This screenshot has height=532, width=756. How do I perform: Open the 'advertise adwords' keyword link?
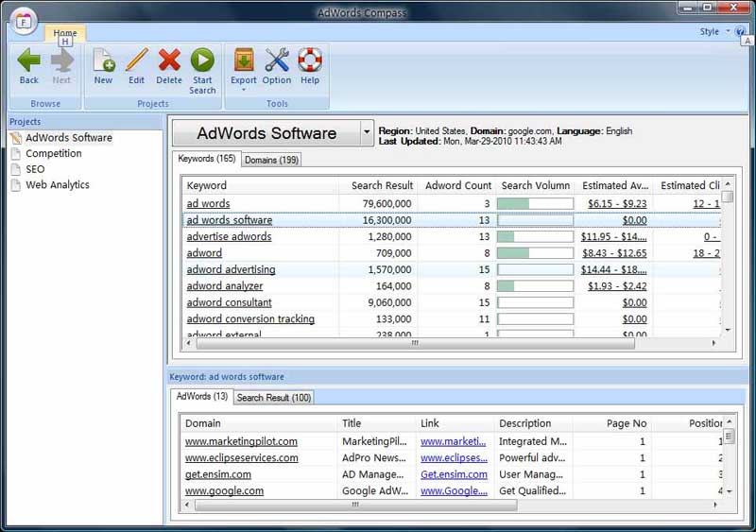(229, 236)
